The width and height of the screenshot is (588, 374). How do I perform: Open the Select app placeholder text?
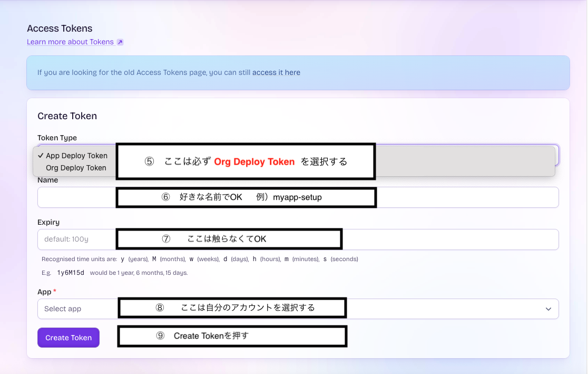(63, 309)
